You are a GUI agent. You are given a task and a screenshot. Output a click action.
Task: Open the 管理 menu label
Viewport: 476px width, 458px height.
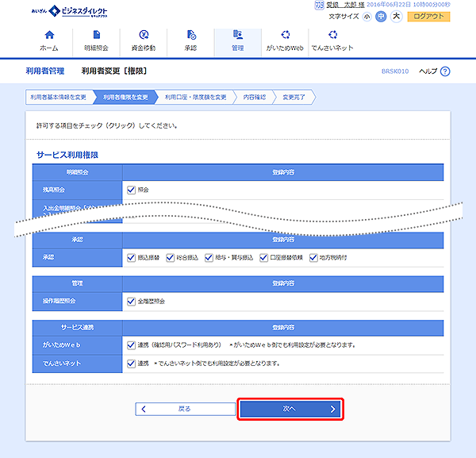238,48
